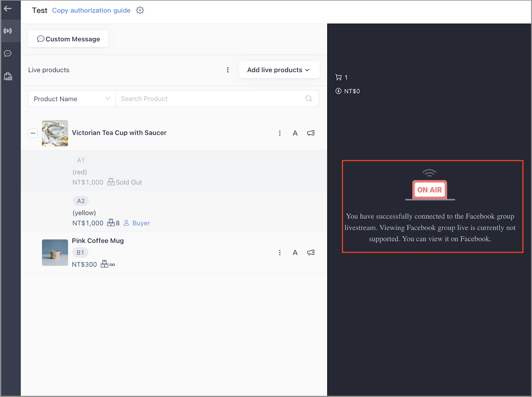
Task: Click Copy authorization guide link
Action: (x=91, y=10)
